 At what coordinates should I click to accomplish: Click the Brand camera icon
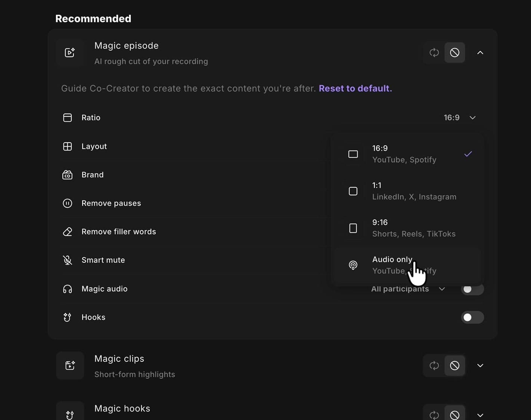(68, 175)
